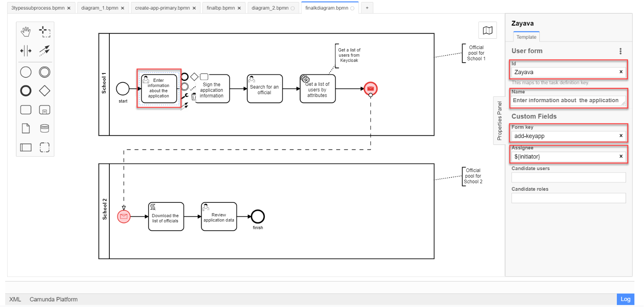
Task: Select Get a list of users by attributes task
Action: 318,89
